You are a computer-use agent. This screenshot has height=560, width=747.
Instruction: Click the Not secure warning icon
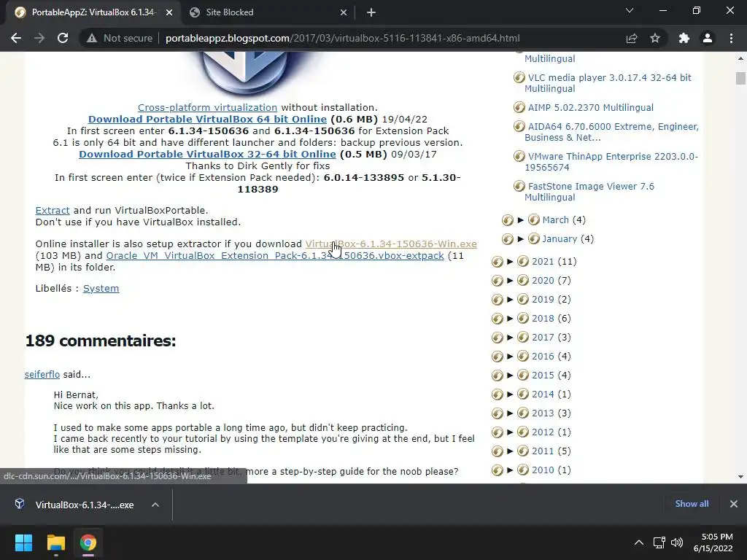(x=91, y=38)
